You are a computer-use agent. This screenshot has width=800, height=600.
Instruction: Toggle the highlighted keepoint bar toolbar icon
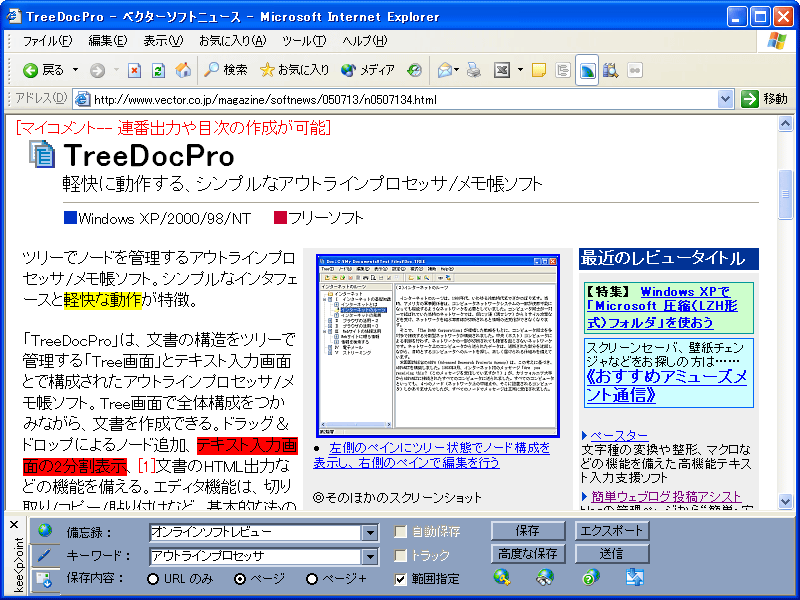pyautogui.click(x=587, y=70)
